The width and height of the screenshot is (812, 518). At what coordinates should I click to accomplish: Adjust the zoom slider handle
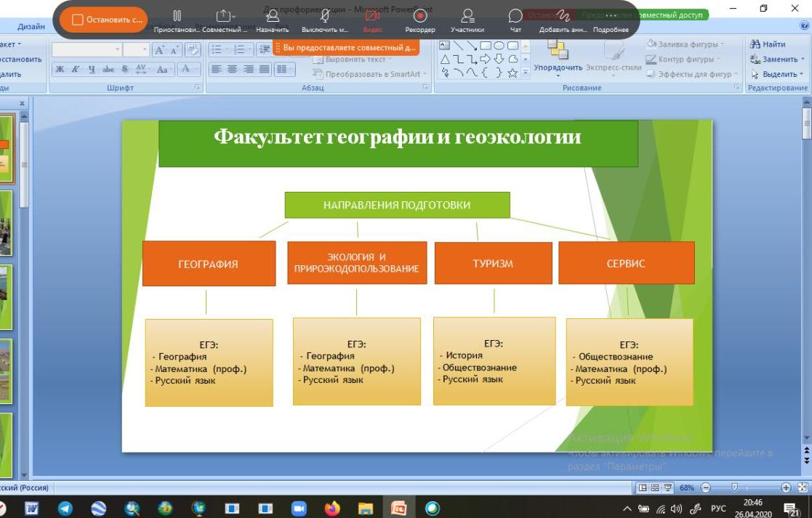pyautogui.click(x=734, y=487)
